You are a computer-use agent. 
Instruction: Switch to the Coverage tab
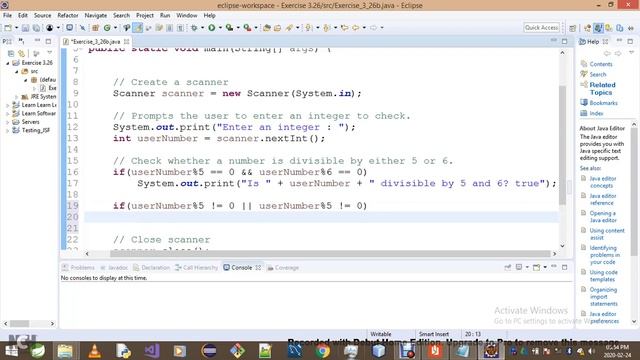283,268
